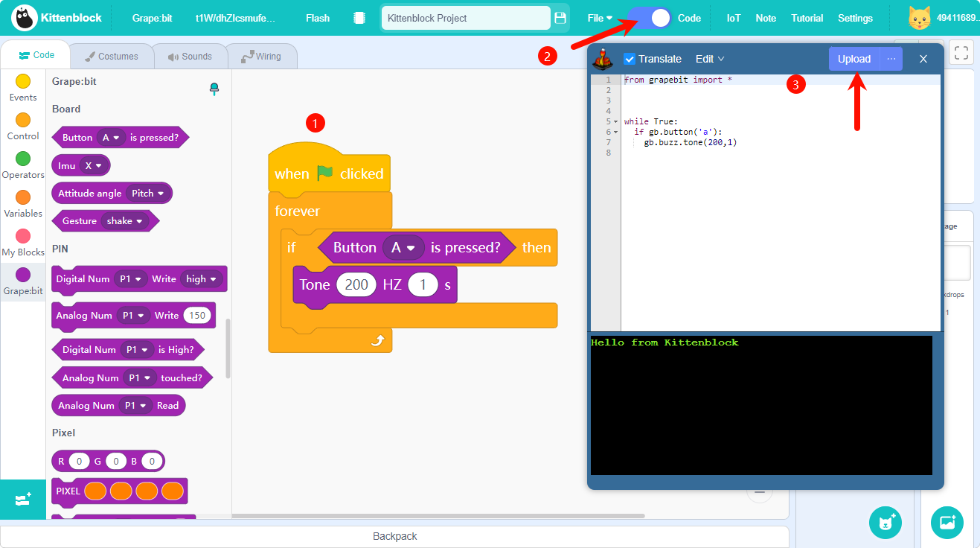The height and width of the screenshot is (548, 980).
Task: Click the last orange PIXEL color slot
Action: [x=173, y=491]
